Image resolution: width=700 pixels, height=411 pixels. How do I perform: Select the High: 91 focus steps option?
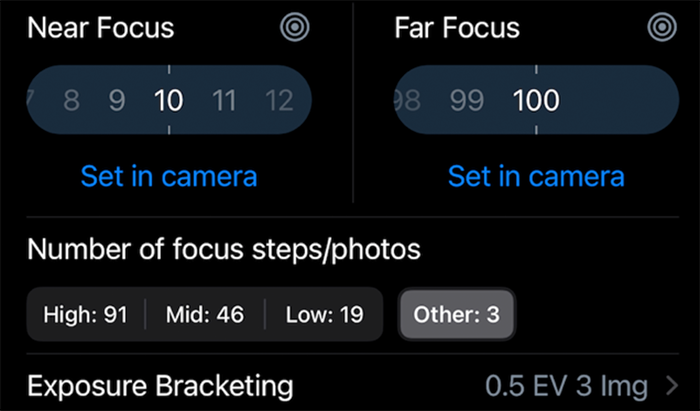(86, 315)
